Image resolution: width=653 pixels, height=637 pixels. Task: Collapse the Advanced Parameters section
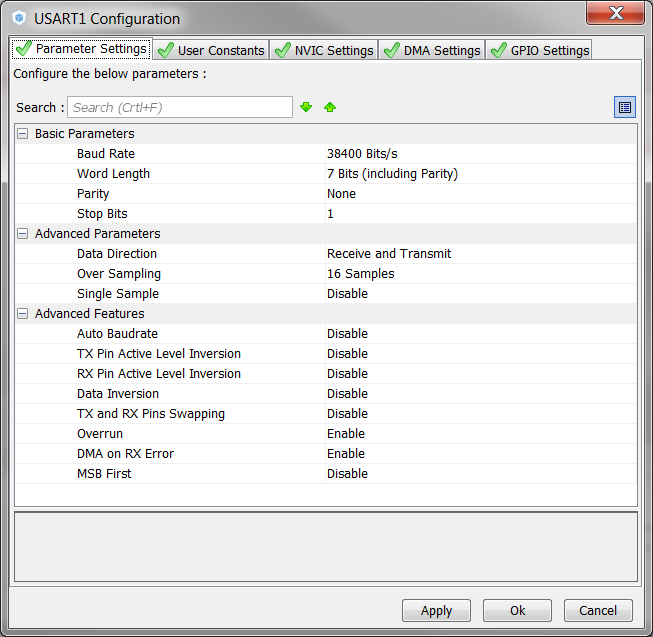22,234
